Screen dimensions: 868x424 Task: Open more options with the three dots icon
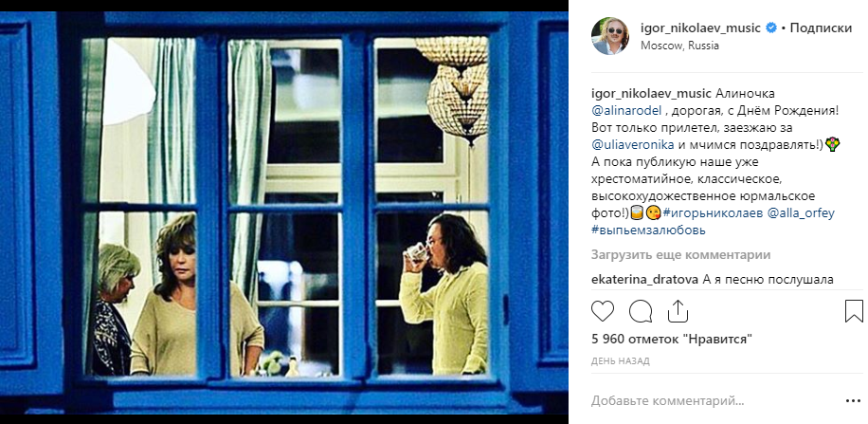853,400
